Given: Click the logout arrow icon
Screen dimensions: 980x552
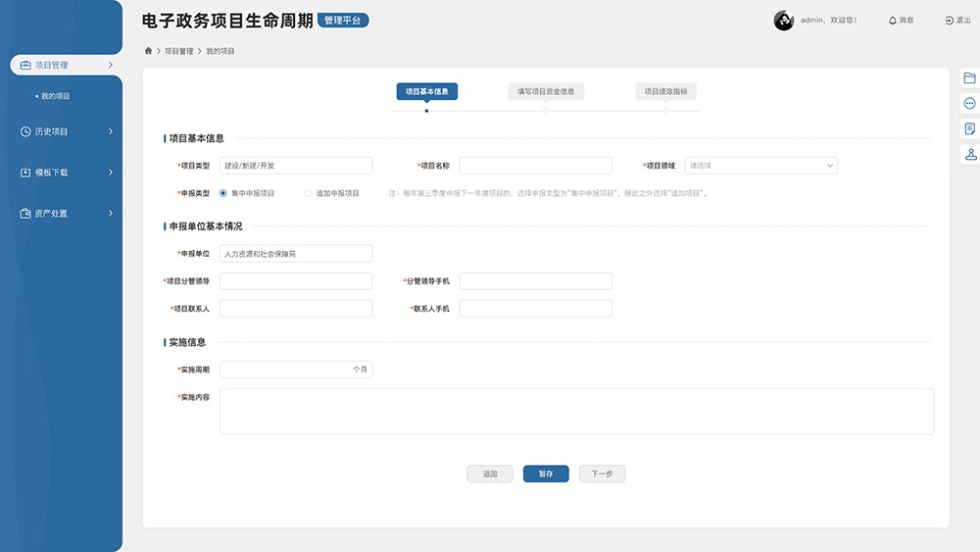Looking at the screenshot, I should (949, 21).
